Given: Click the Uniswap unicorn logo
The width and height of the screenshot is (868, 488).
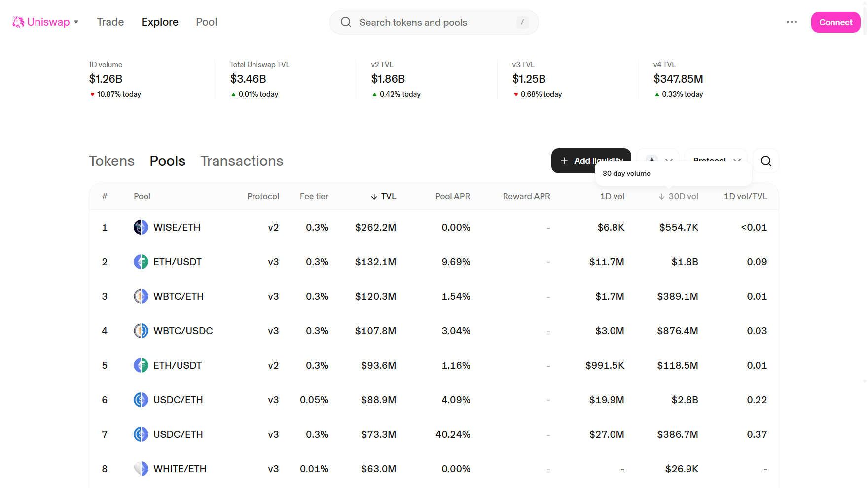Looking at the screenshot, I should (18, 22).
